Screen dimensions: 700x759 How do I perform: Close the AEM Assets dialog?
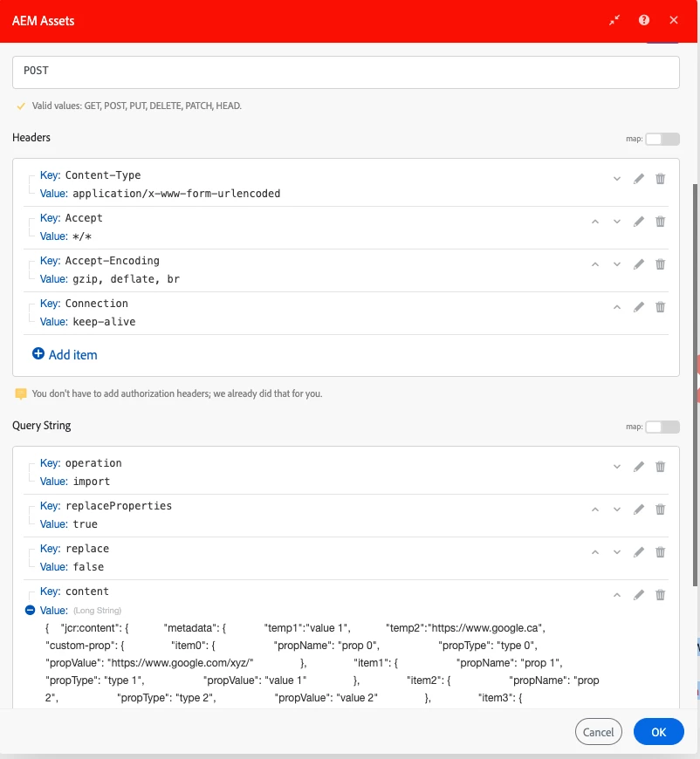[673, 20]
